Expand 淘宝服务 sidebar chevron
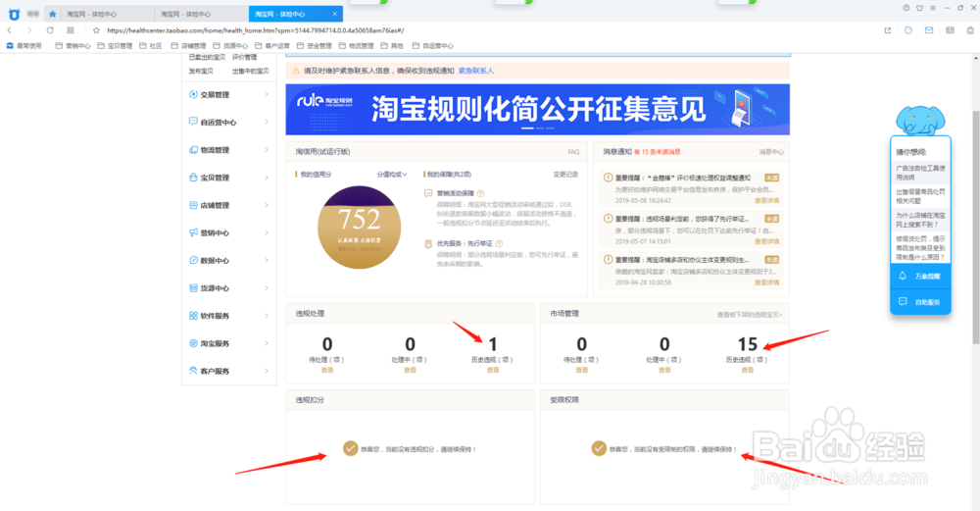The image size is (980, 511). [267, 343]
